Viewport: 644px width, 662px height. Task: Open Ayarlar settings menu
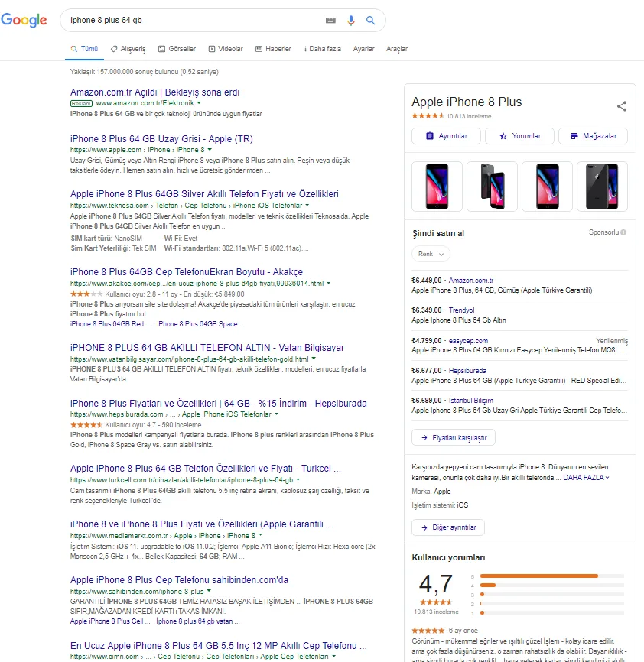tap(363, 49)
